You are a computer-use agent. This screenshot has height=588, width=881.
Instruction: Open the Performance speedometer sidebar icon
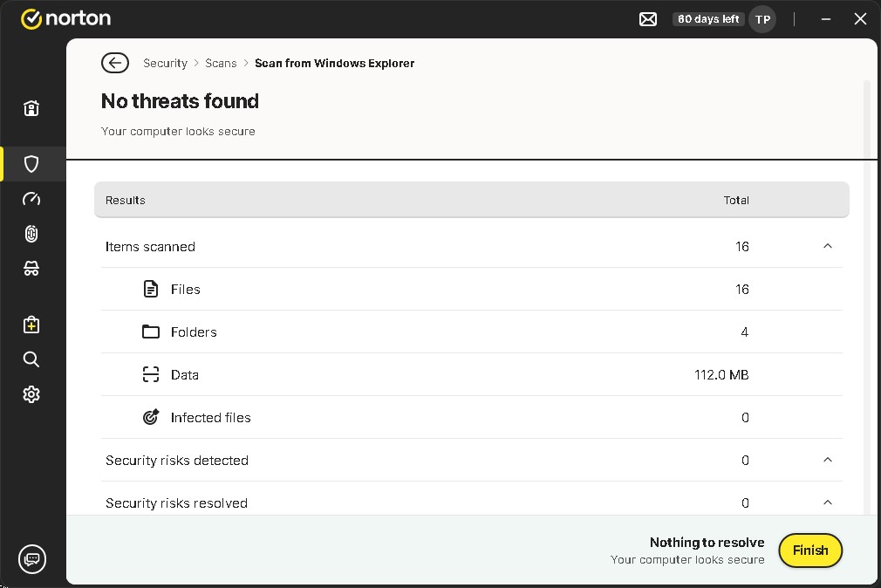(x=31, y=199)
